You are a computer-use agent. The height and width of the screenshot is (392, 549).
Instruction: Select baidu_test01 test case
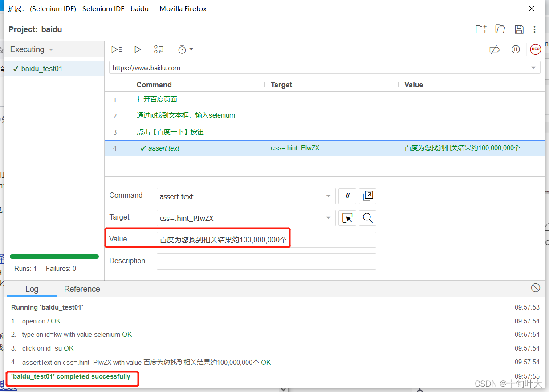[x=54, y=69]
